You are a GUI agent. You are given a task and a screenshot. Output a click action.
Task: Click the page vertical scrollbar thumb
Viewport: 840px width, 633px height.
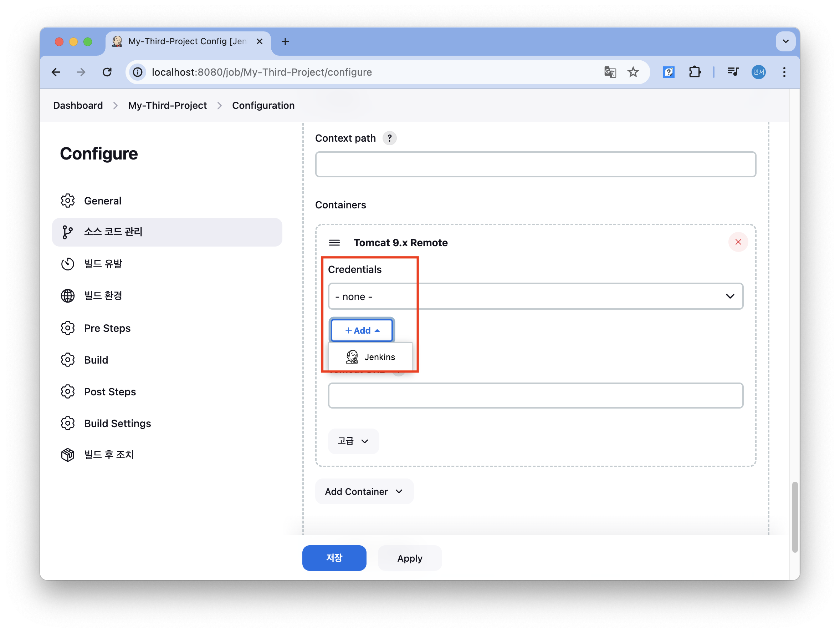pyautogui.click(x=794, y=517)
